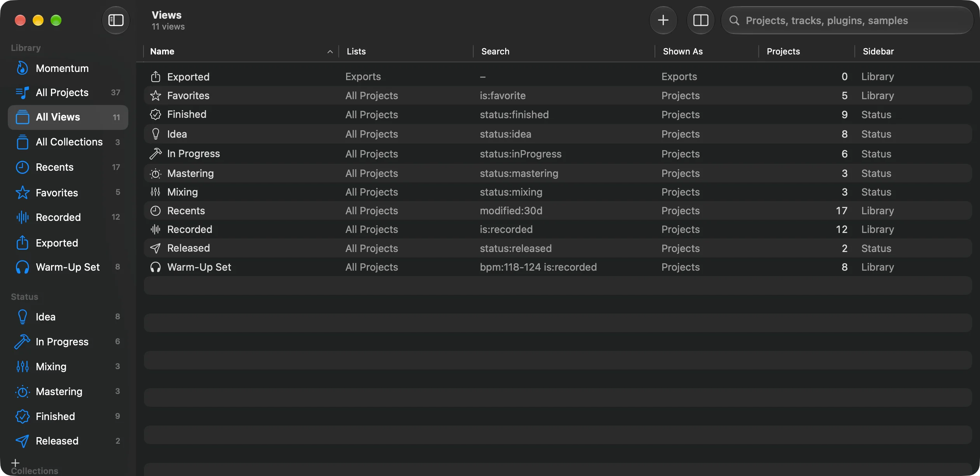The width and height of the screenshot is (980, 476).
Task: Select the Warm-Up Set view row in table
Action: [558, 267]
